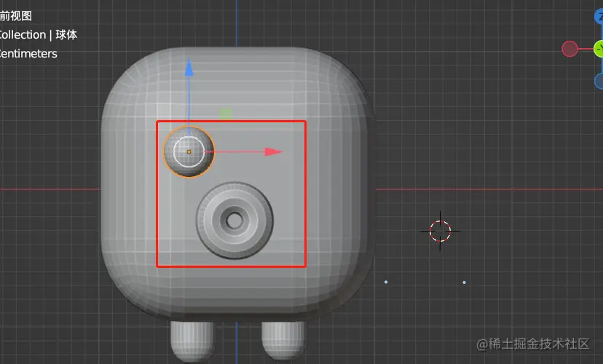Screen dimensions: 603x364
Task: Click the red-white 3D cursor crosshair
Action: pyautogui.click(x=440, y=231)
